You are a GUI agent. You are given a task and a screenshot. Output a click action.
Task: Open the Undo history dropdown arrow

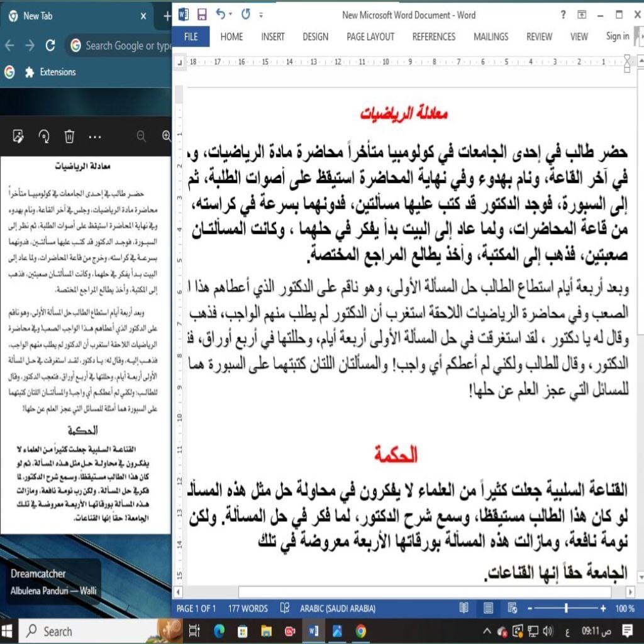click(230, 14)
